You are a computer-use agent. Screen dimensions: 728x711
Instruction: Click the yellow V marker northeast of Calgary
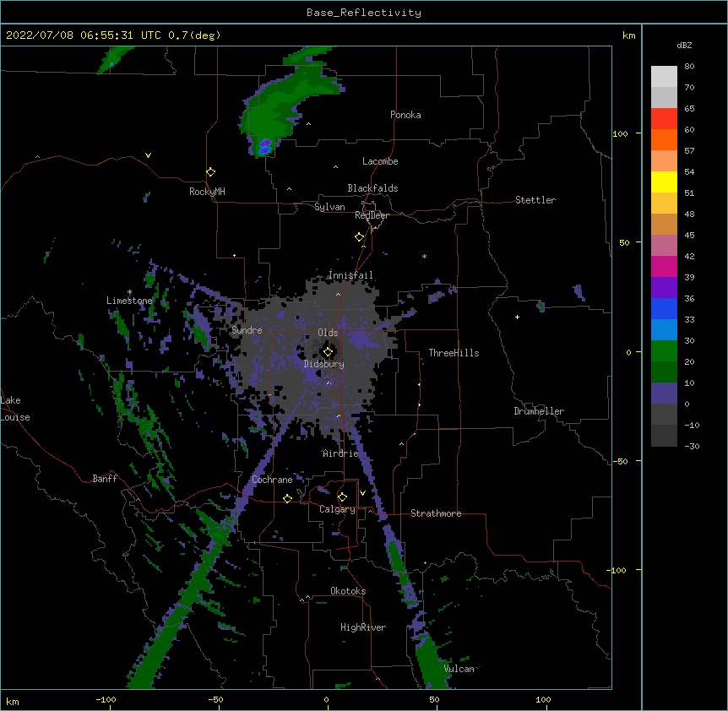[362, 493]
